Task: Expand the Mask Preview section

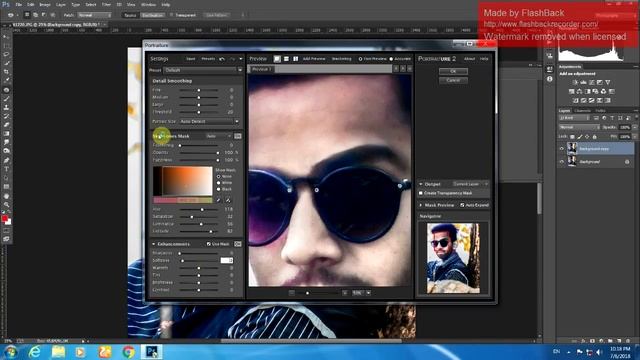Action: (x=421, y=205)
